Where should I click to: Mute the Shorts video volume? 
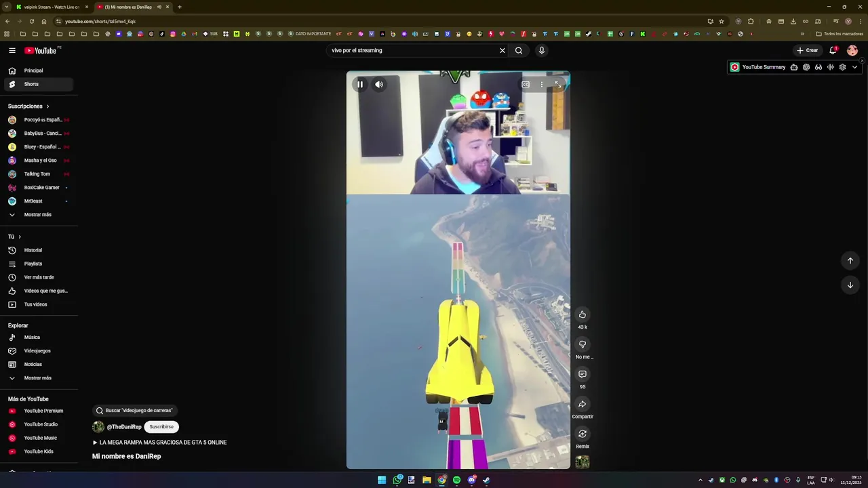(379, 85)
